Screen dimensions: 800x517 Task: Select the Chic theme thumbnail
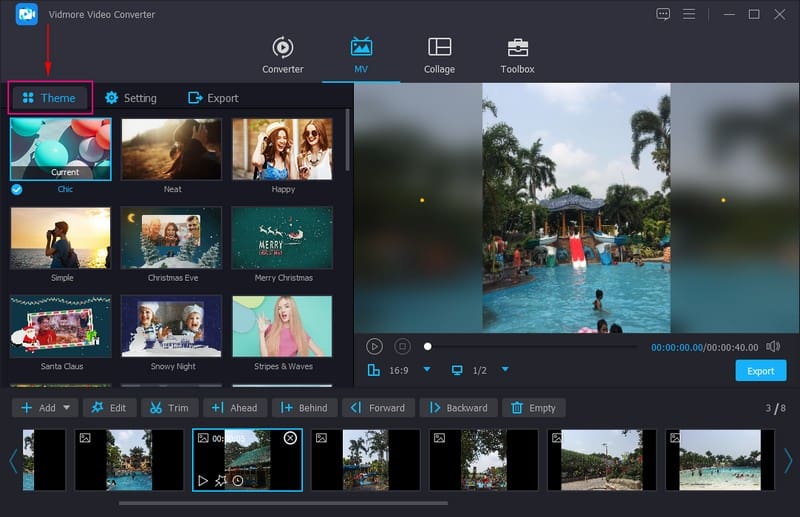tap(61, 150)
